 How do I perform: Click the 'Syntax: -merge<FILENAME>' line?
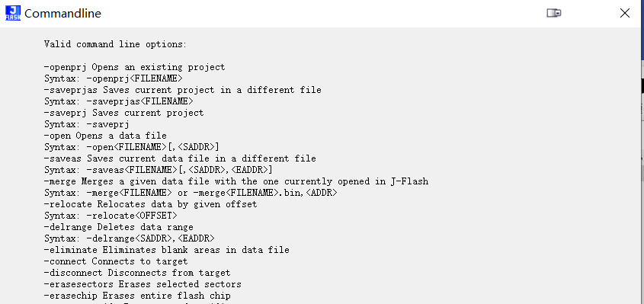[191, 193]
